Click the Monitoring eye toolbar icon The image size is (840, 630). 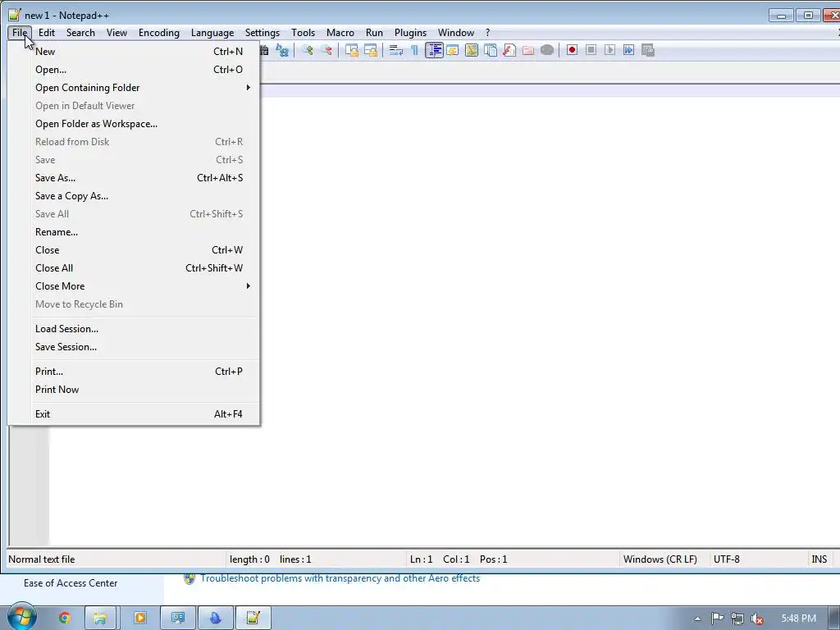(547, 50)
